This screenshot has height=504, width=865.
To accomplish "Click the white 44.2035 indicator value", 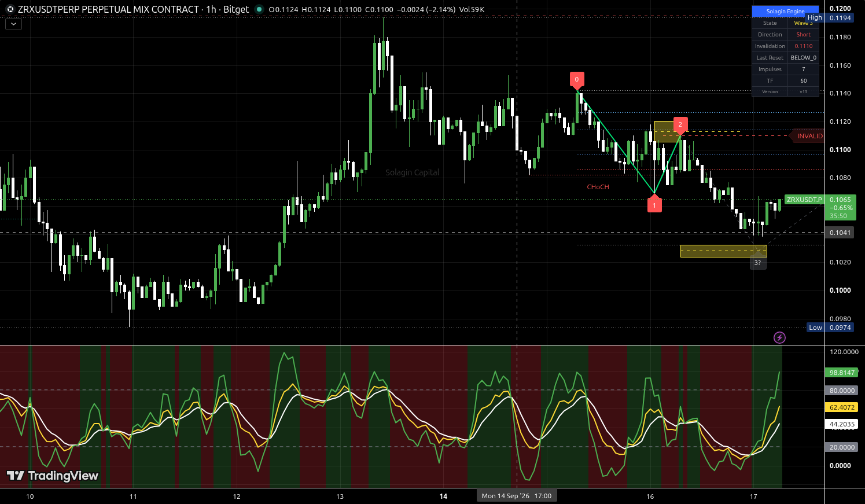I will [842, 424].
